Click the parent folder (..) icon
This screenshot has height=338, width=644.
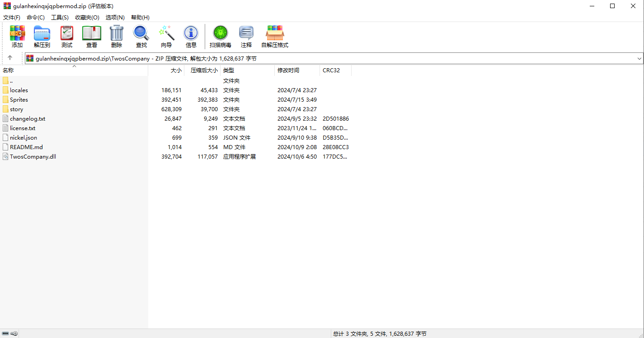[x=5, y=80]
